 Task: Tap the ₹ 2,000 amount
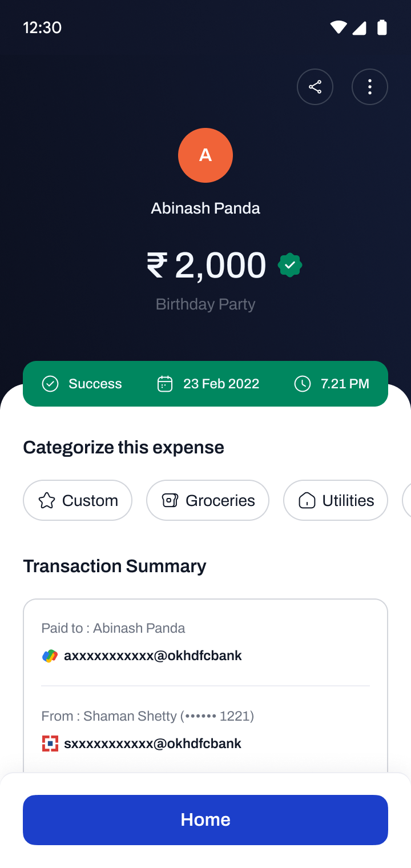206,265
